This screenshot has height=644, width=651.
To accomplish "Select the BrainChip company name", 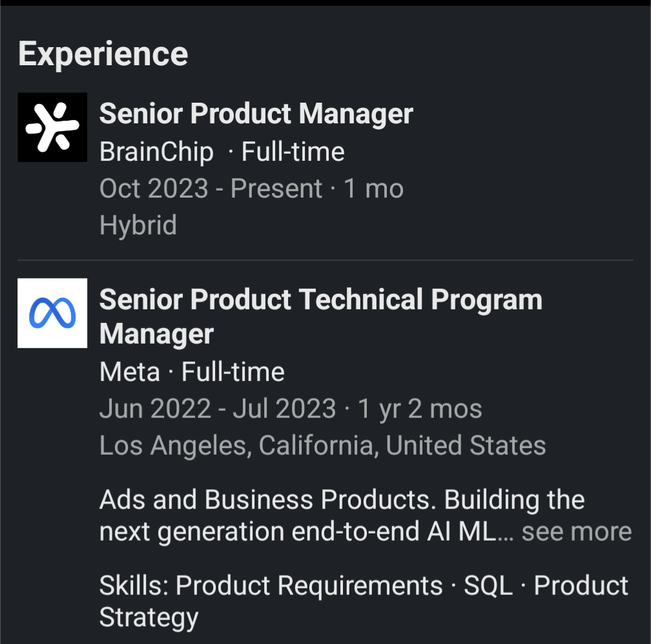I will [x=156, y=152].
